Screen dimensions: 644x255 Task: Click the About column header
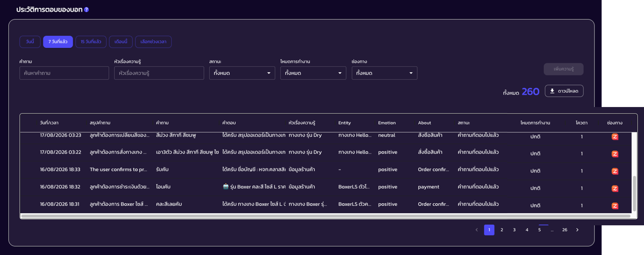[424, 123]
